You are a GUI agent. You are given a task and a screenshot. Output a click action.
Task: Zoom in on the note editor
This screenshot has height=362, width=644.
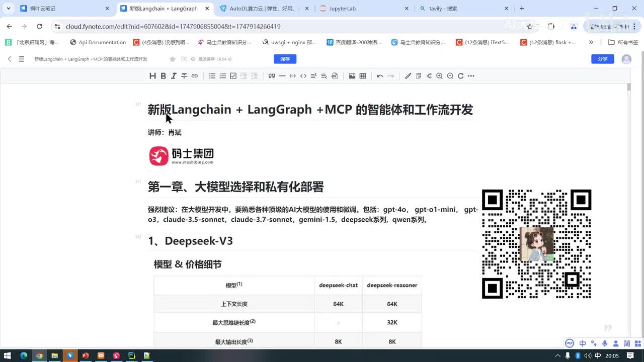(x=439, y=76)
